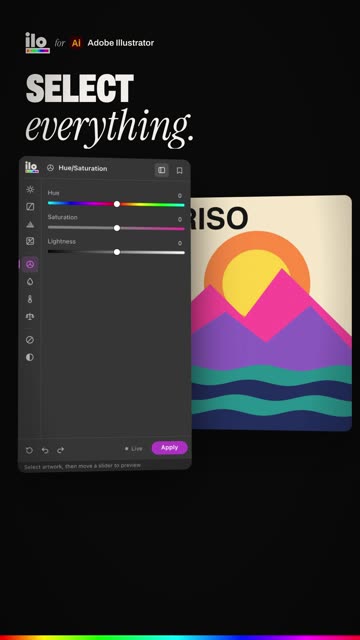This screenshot has width=360, height=640.
Task: Click the 'Adobe Illustrator' header text
Action: [121, 43]
